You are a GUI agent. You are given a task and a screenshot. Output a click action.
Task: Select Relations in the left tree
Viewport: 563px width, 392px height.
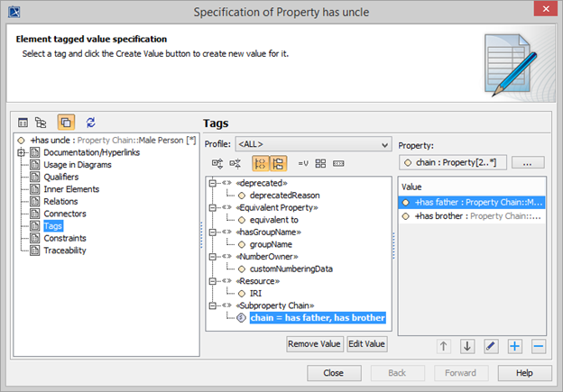coord(62,202)
